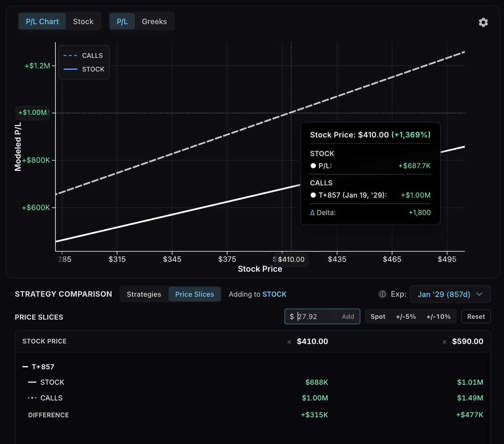Click the CALLS row label in table
The image size is (504, 444).
(51, 398)
